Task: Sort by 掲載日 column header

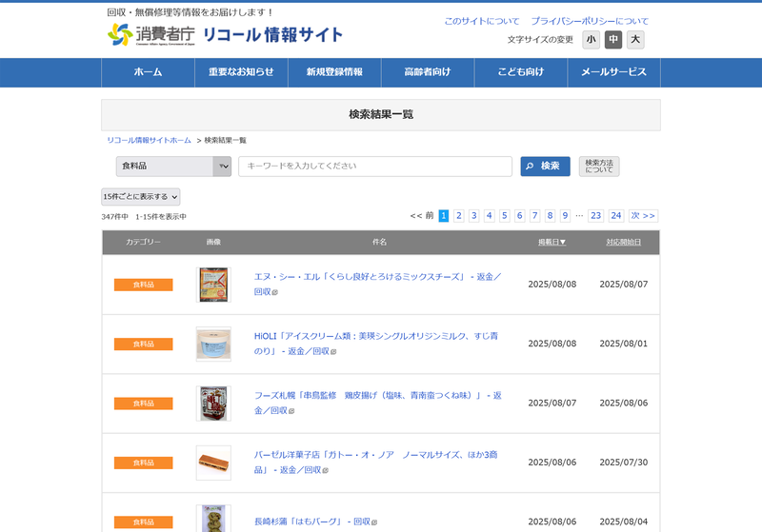Action: (x=551, y=243)
